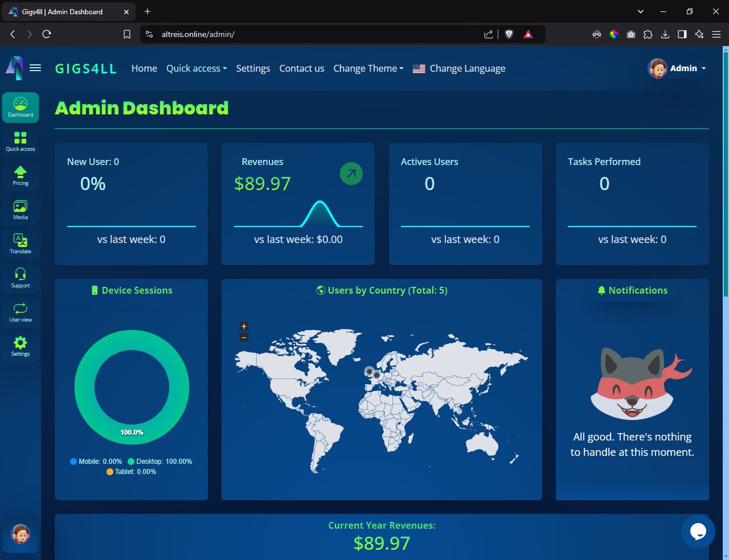This screenshot has width=729, height=560.
Task: Open the chat bubble widget
Action: pyautogui.click(x=698, y=531)
